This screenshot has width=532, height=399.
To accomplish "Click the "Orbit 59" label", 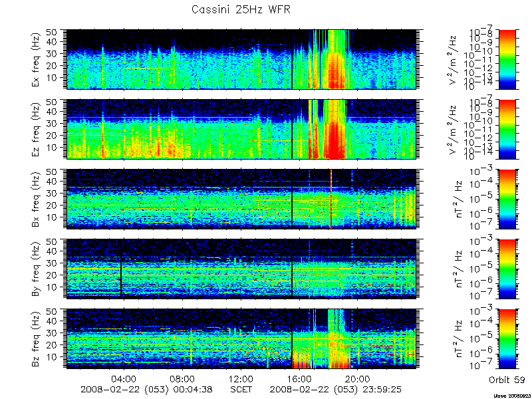I will 507,380.
